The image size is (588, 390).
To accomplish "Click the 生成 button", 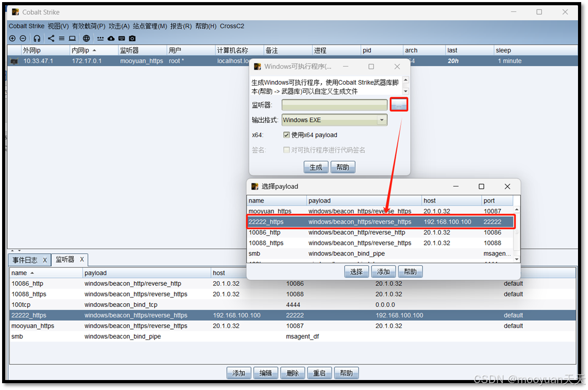I will (316, 167).
